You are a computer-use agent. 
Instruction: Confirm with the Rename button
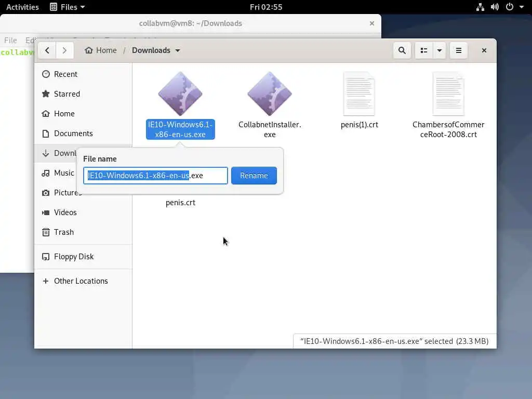pos(254,176)
